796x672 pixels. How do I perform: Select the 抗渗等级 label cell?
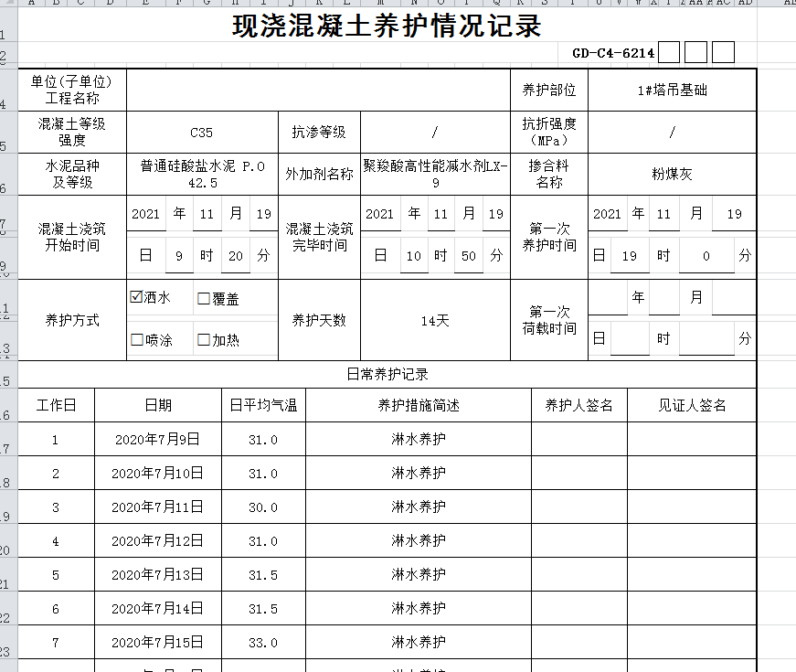click(319, 132)
